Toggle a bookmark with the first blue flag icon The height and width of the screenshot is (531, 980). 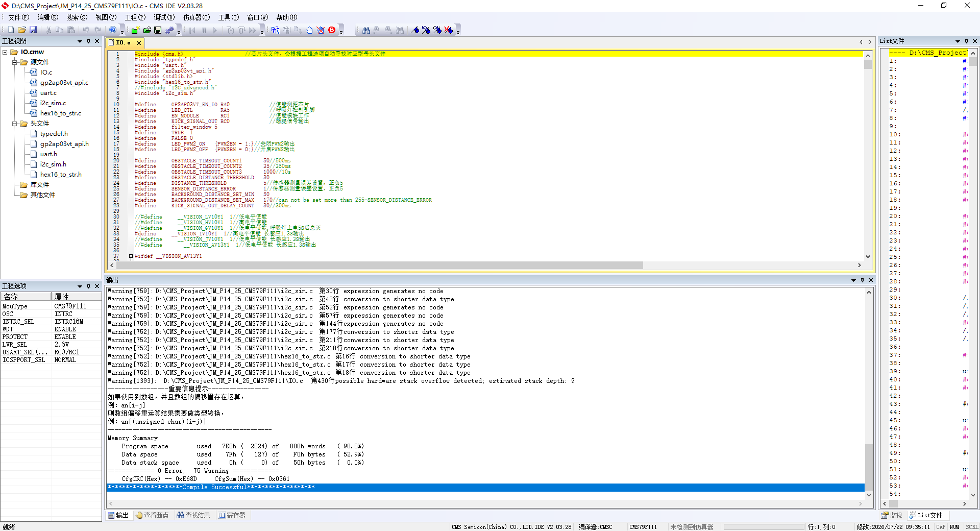[x=415, y=30]
